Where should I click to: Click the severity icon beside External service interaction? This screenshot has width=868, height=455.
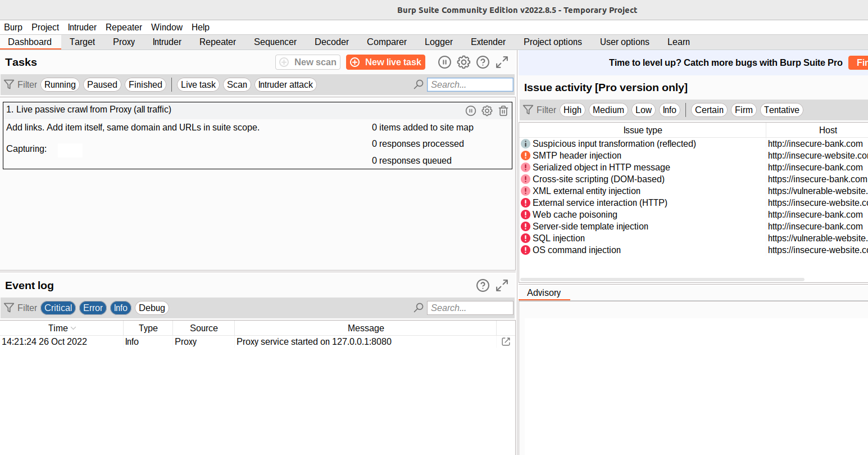(525, 203)
